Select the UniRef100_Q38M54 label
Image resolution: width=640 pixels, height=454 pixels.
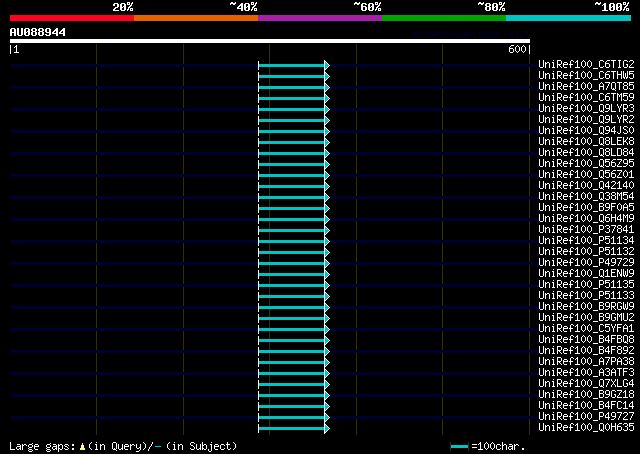[x=586, y=197]
